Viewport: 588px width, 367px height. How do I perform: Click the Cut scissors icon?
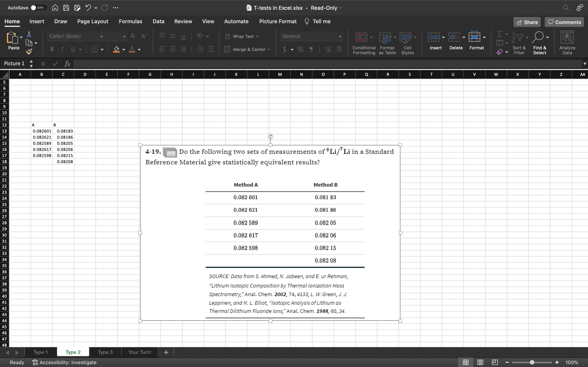coord(29,34)
